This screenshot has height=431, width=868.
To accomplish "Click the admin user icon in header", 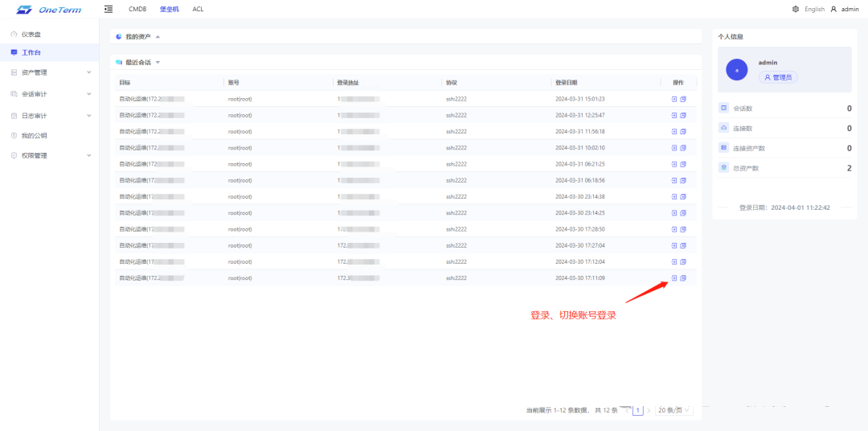I will tap(833, 9).
